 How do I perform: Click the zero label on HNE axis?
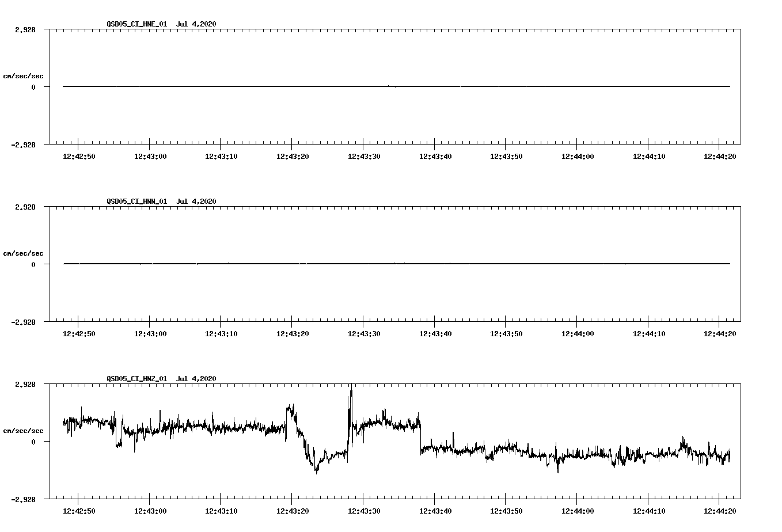tap(33, 88)
